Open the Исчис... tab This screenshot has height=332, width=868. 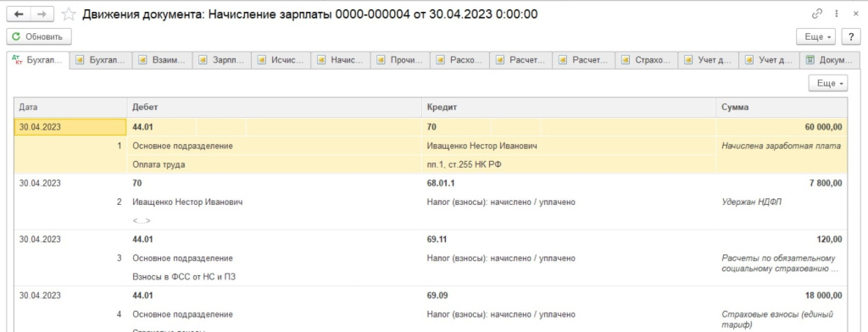point(281,60)
